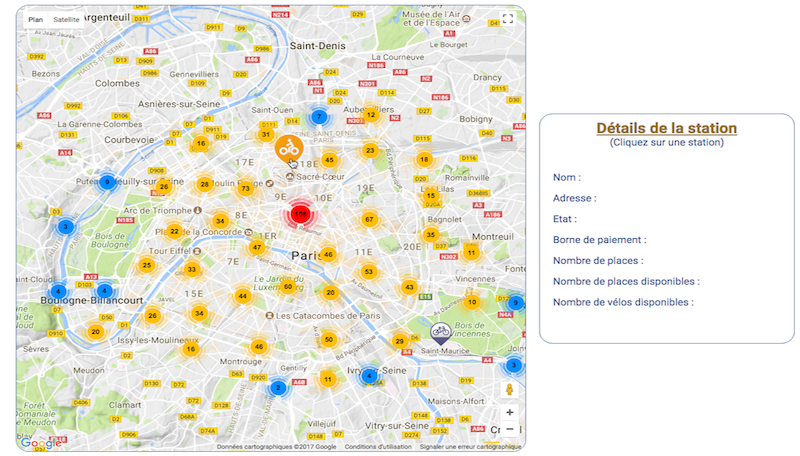Open the Conditions d'utilisation link
The image size is (800, 456).
point(377,447)
